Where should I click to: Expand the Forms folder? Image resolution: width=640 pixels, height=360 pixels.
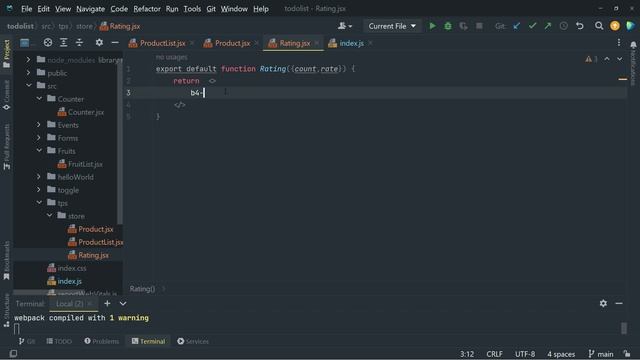point(39,138)
